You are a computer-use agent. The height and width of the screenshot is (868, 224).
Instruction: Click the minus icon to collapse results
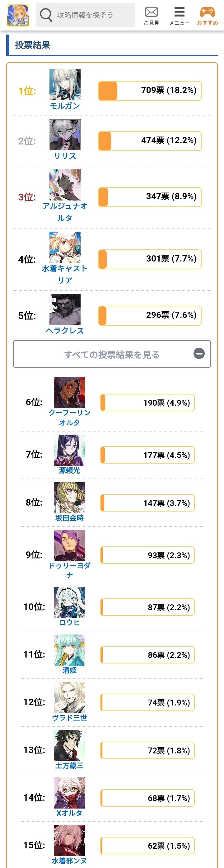click(199, 353)
